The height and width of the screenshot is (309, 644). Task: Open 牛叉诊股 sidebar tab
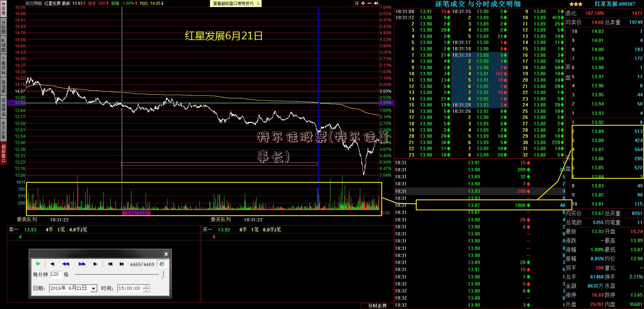[x=3, y=130]
